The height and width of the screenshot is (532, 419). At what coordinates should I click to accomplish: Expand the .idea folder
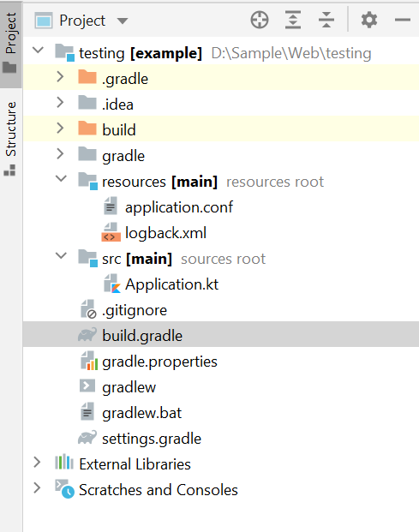(60, 102)
